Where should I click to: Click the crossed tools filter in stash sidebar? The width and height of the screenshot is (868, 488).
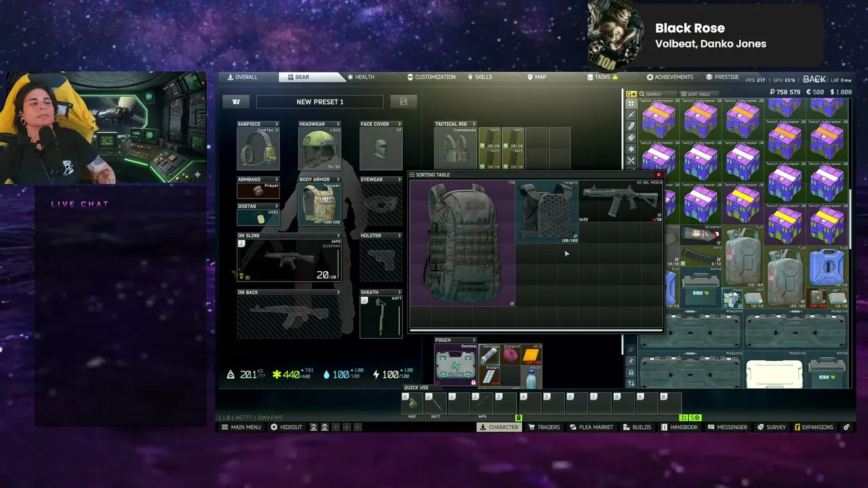click(631, 161)
